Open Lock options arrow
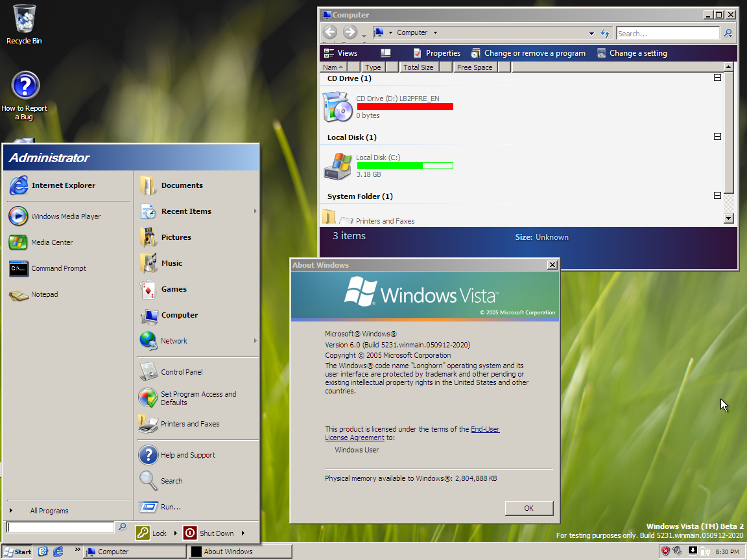 coord(175,533)
